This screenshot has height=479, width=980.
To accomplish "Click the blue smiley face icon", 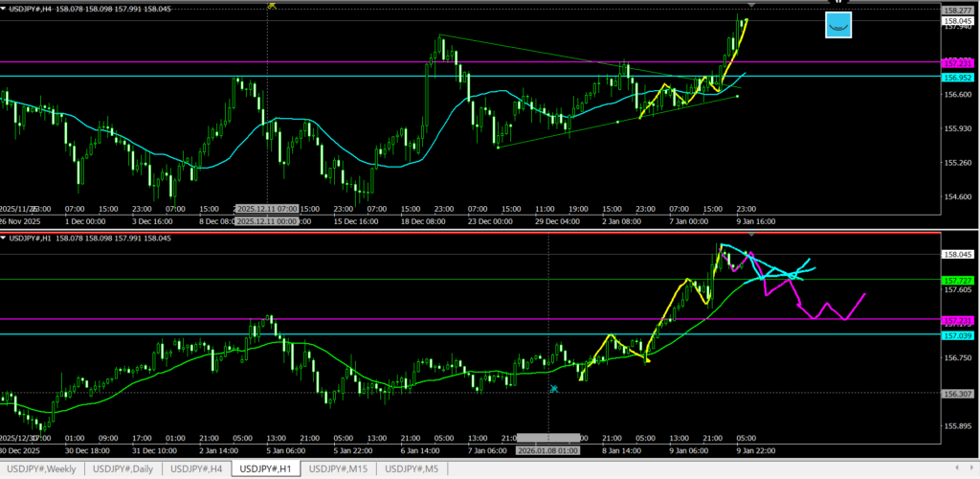I will (x=839, y=25).
